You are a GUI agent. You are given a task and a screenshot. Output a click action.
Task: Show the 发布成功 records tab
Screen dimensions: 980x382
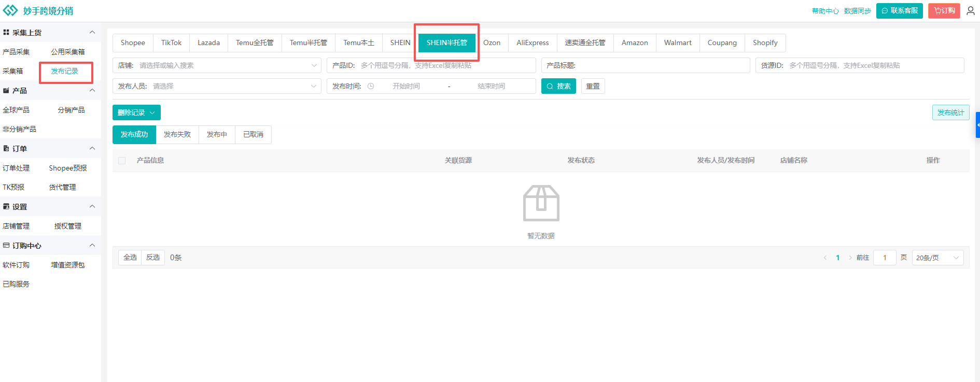click(x=134, y=134)
